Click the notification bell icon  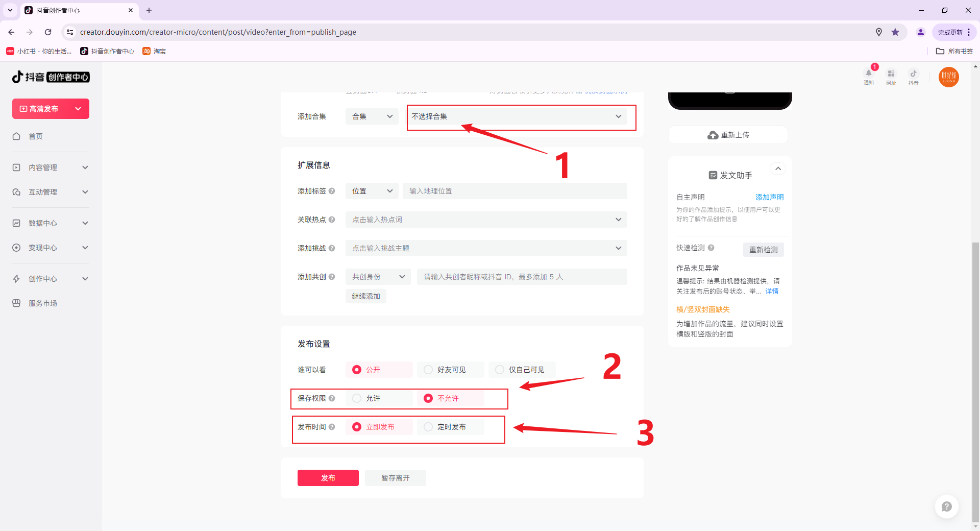868,74
